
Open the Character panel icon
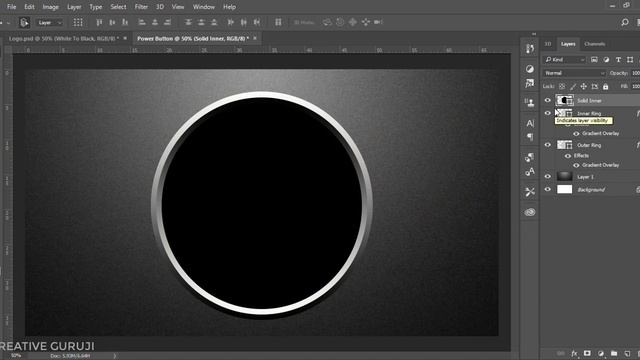[x=530, y=123]
